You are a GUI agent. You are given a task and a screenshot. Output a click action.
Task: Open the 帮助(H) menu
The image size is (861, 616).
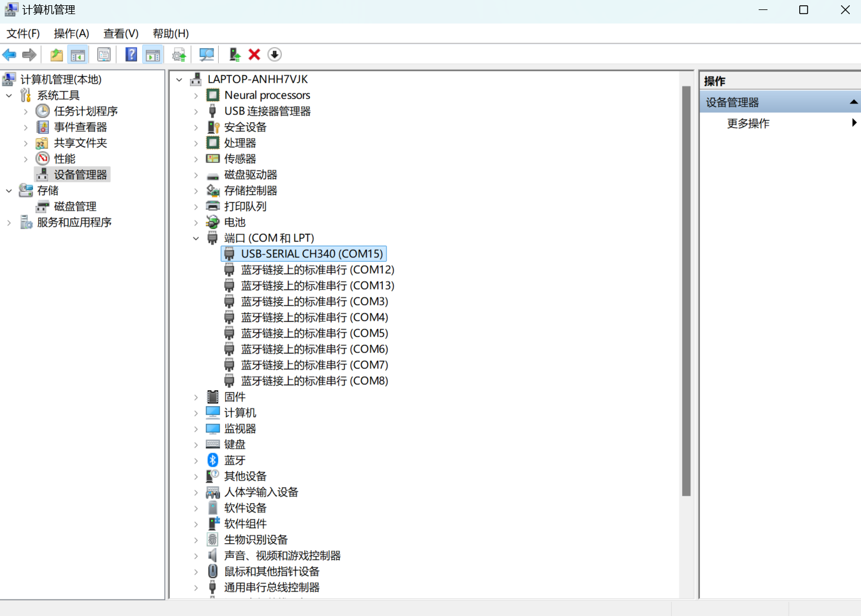coord(171,34)
